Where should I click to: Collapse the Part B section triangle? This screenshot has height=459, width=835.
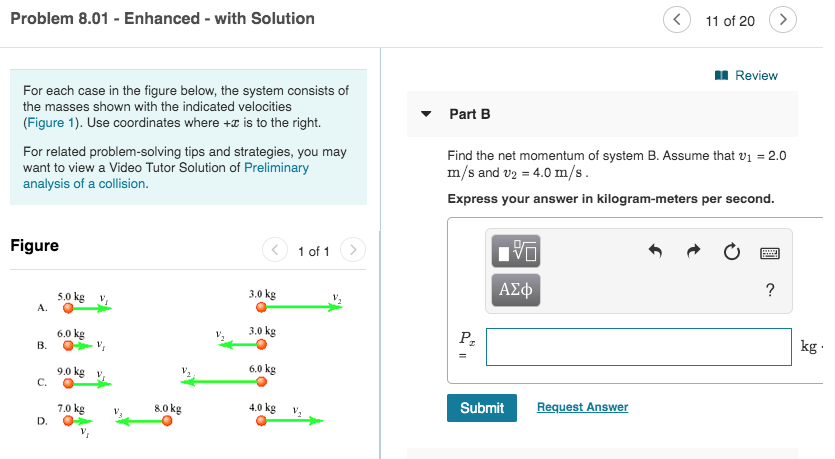click(x=426, y=114)
